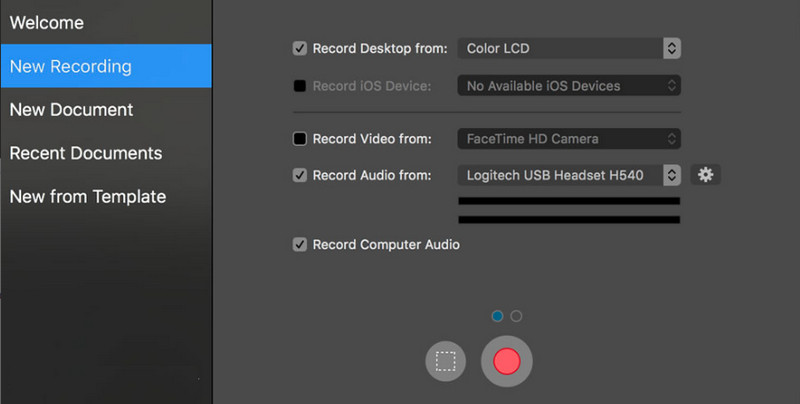Select Welcome in the sidebar
800x404 pixels.
coord(47,22)
